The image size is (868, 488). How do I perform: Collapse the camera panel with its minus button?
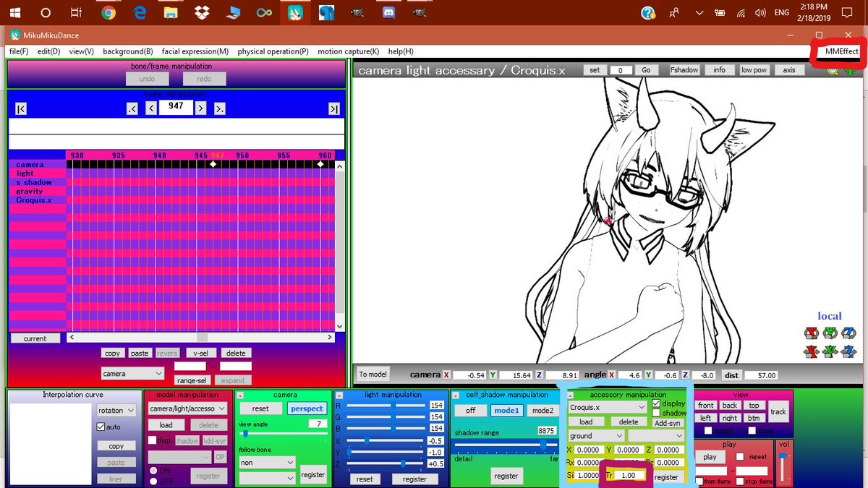pos(240,395)
